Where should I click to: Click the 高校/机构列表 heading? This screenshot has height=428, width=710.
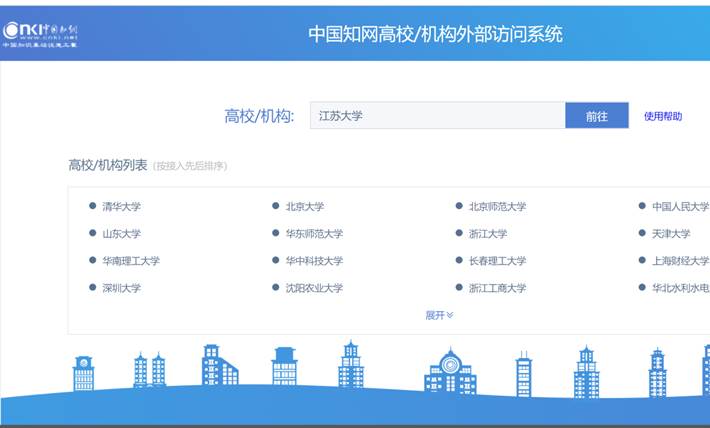tap(108, 165)
